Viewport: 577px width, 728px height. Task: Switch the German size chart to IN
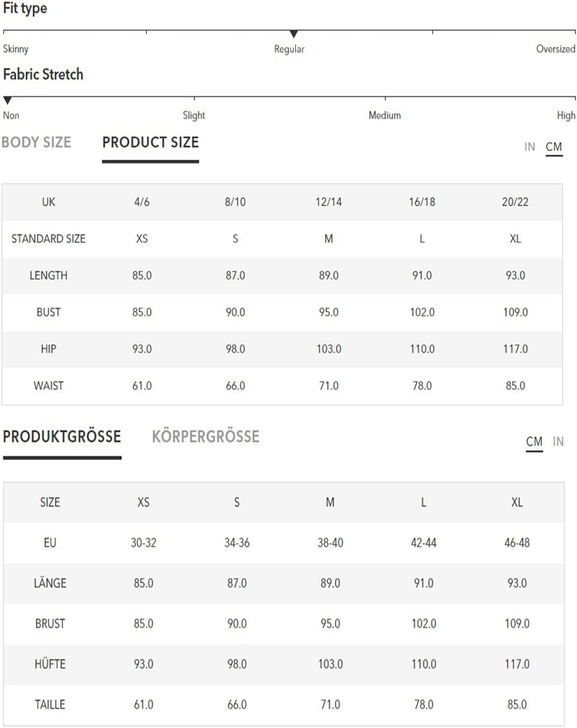558,441
